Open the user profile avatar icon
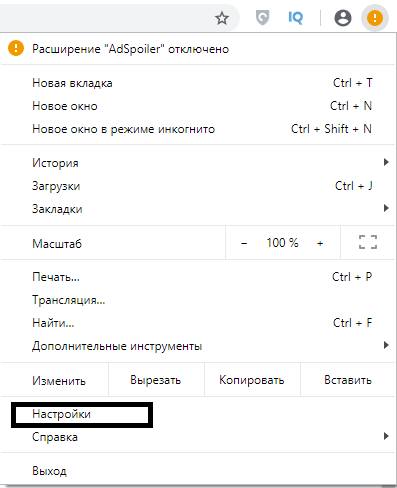The width and height of the screenshot is (397, 488). tap(343, 17)
